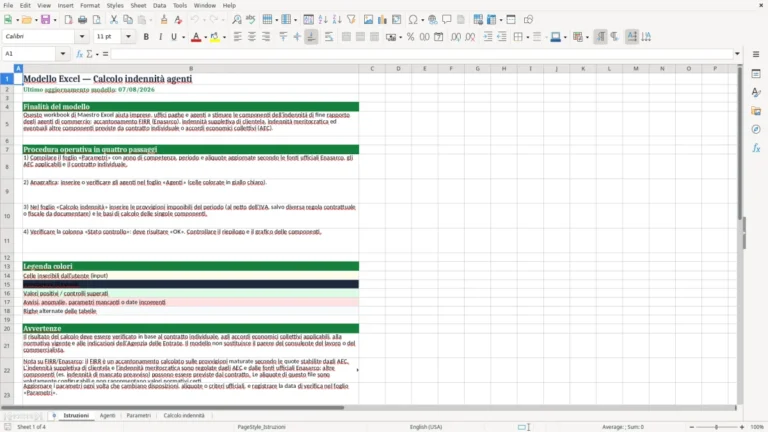The image size is (768, 432).
Task: Click the formula input line
Action: coord(421,54)
